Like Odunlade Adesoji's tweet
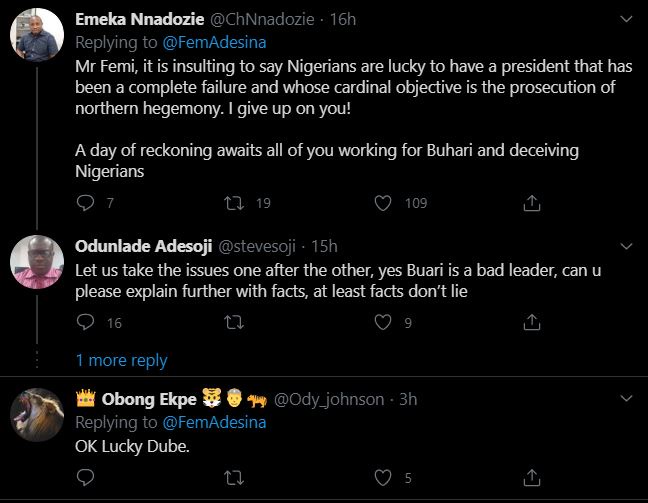The width and height of the screenshot is (648, 503). (x=382, y=322)
